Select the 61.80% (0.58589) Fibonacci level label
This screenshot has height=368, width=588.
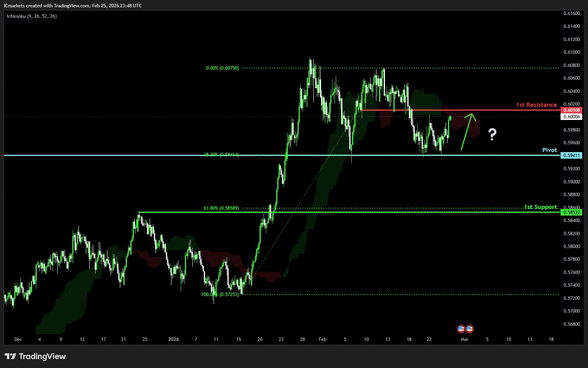(x=221, y=208)
